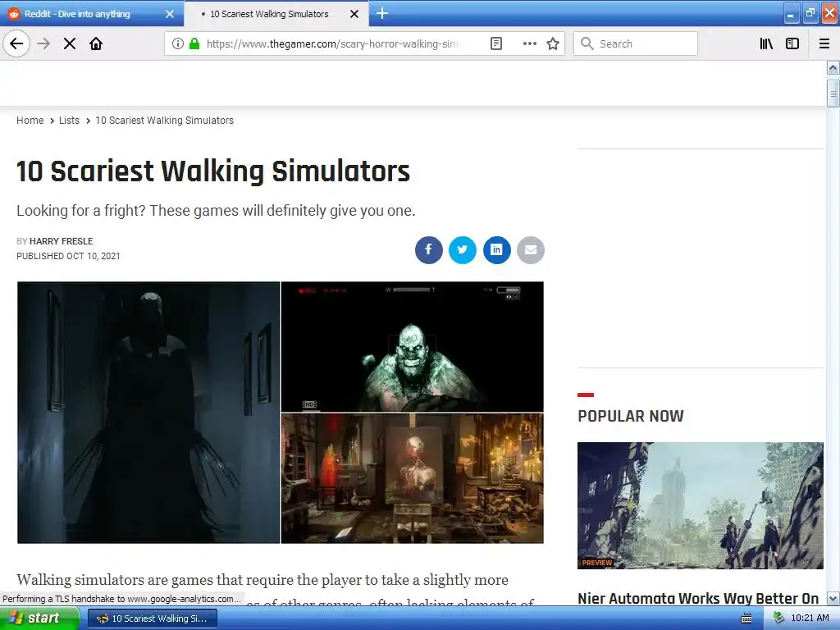
Task: Stop loading the page
Action: pyautogui.click(x=70, y=43)
